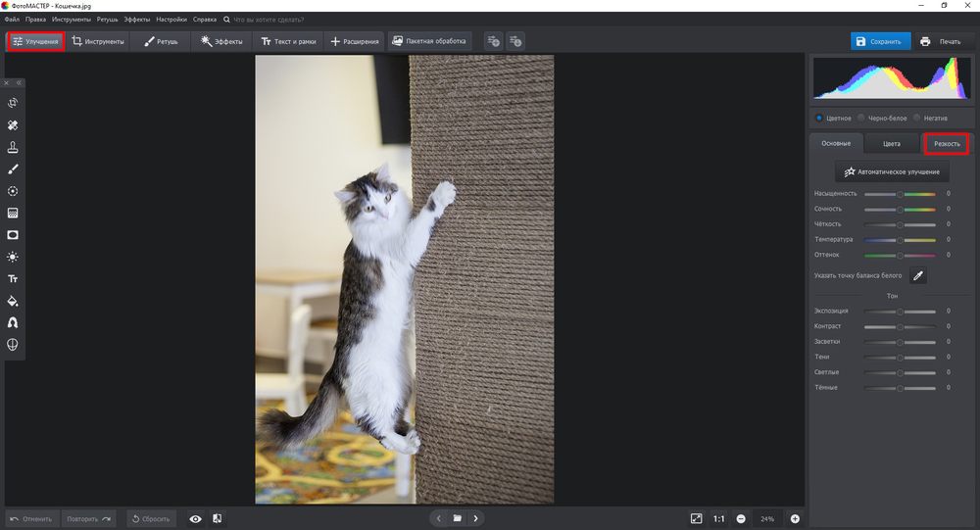
Task: Select the clone stamp tool
Action: pyautogui.click(x=13, y=147)
